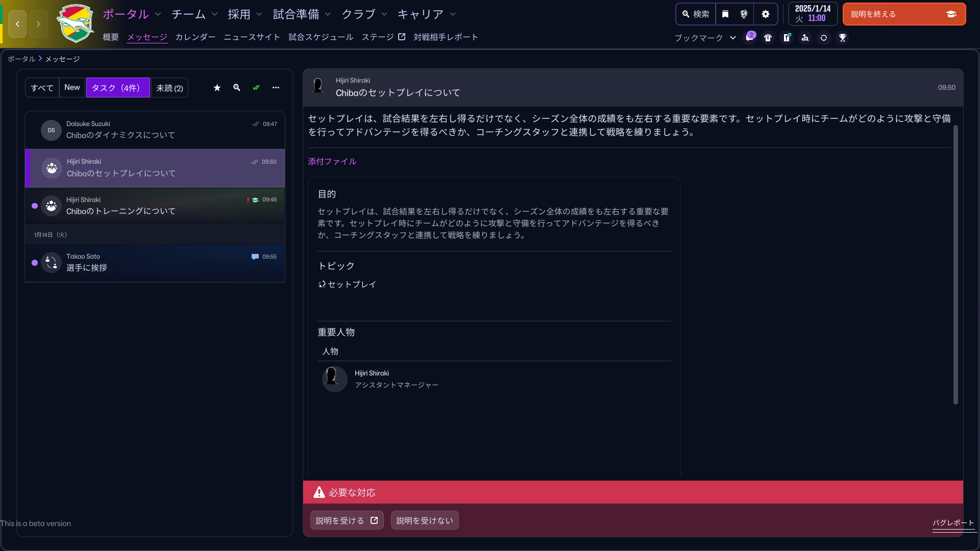The image size is (980, 551).
Task: Open the ステージ external link
Action: pyautogui.click(x=383, y=37)
